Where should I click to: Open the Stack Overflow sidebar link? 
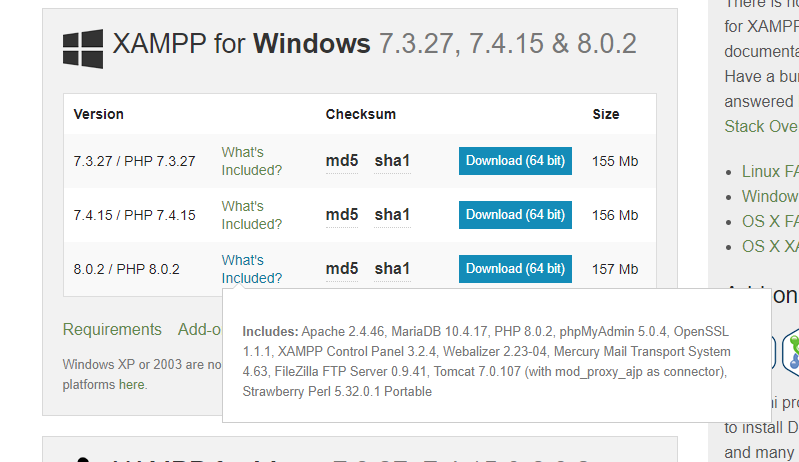(x=761, y=126)
